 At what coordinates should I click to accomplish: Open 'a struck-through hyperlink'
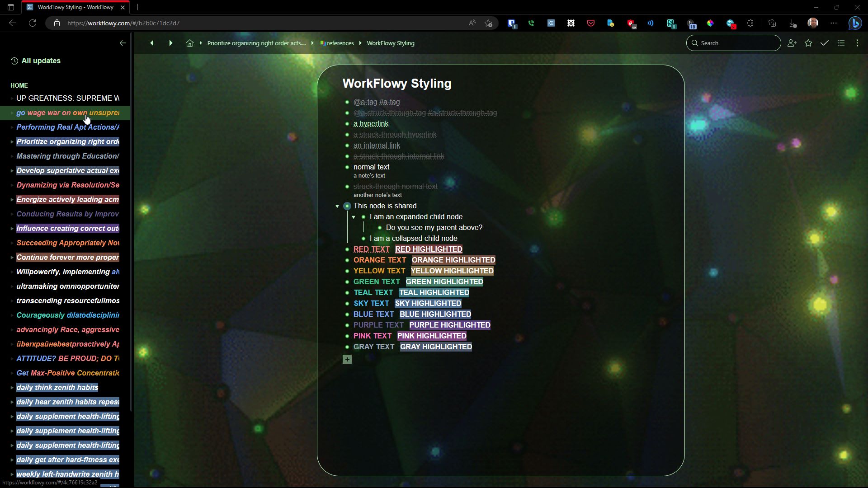coord(395,135)
